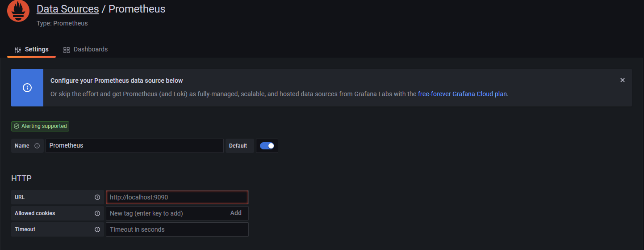This screenshot has width=644, height=250.
Task: Dismiss the Prometheus configuration banner
Action: click(623, 80)
